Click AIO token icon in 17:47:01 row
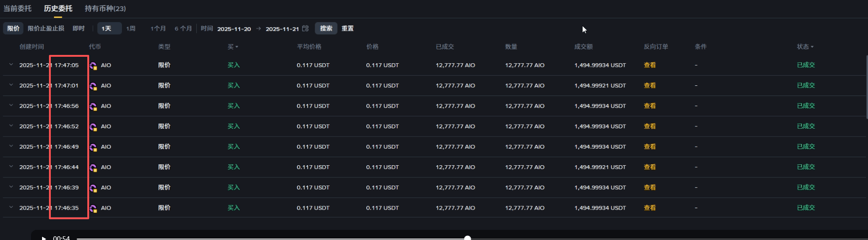This screenshot has height=240, width=868. pos(93,86)
